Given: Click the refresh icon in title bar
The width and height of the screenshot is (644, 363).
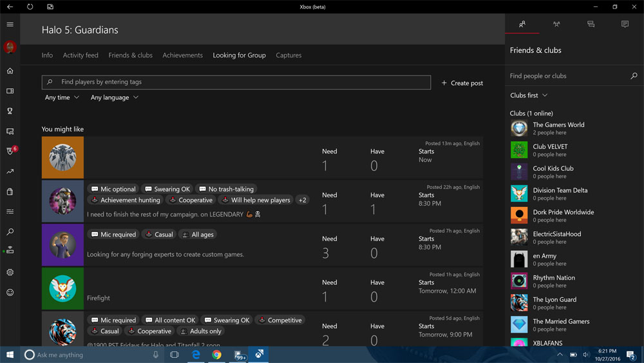Looking at the screenshot, I should click(30, 6).
